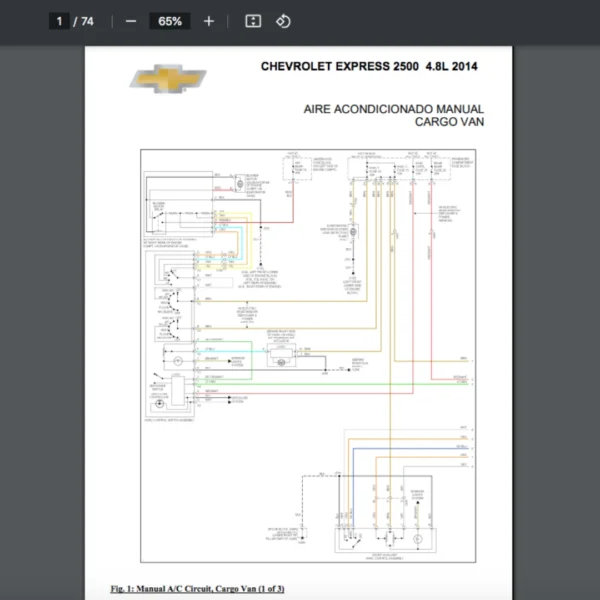
Task: Click the Chevrolet bowtie logo
Action: pyautogui.click(x=168, y=80)
